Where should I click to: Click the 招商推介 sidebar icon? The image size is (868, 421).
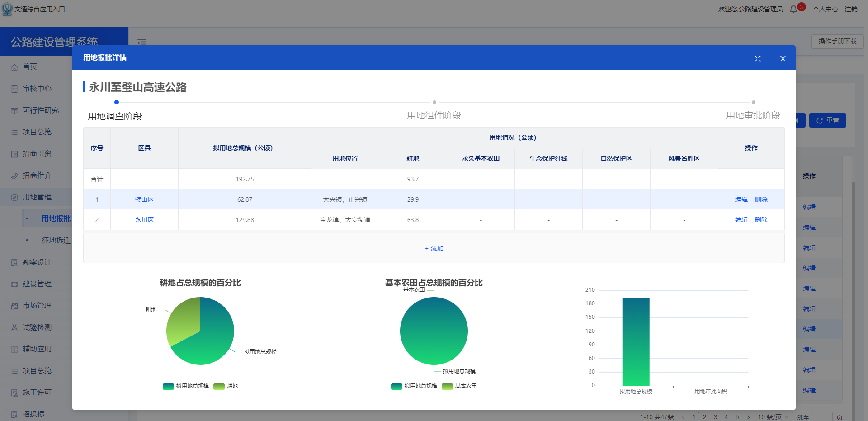click(x=14, y=175)
